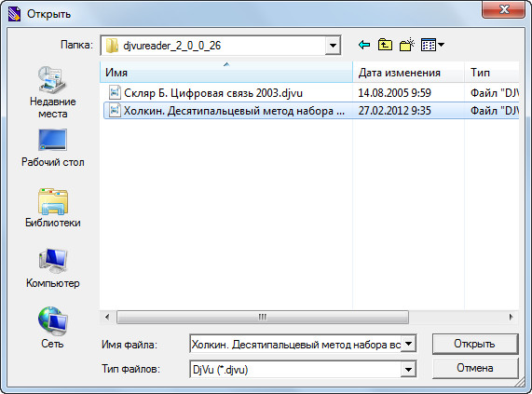This screenshot has height=394, width=532.
Task: Expand the Имя файла dropdown arrow
Action: (408, 344)
